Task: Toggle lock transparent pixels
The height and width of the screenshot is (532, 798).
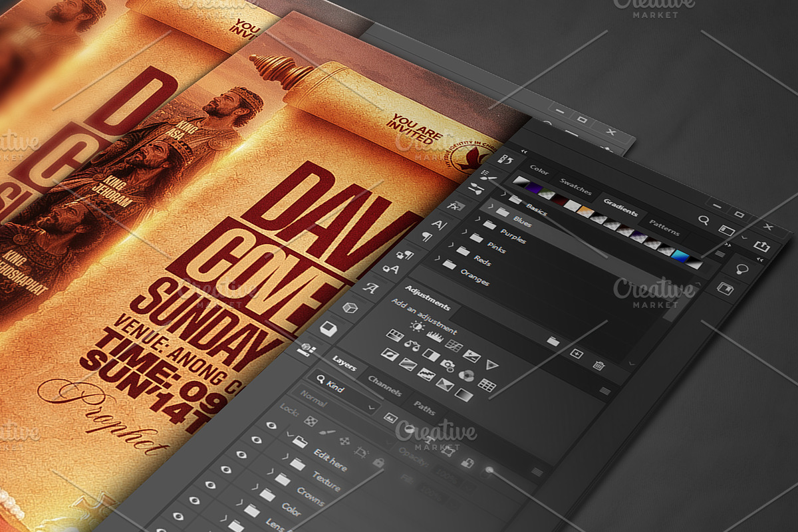Action: click(x=311, y=420)
